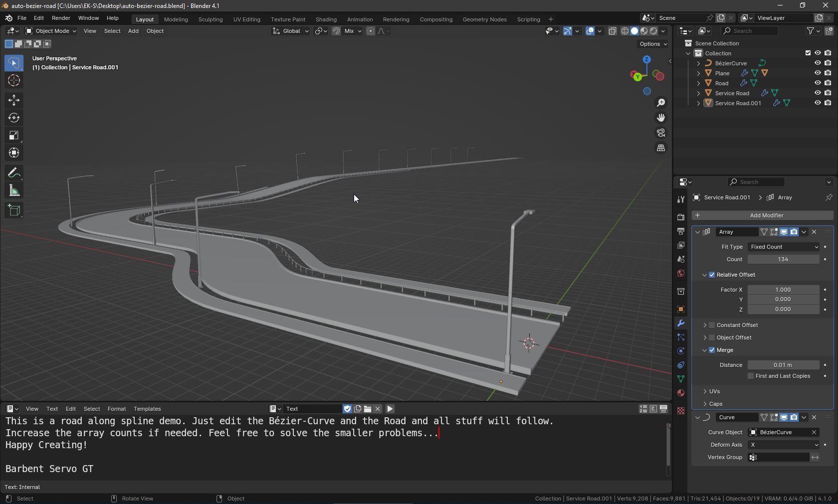Viewport: 838px width, 504px height.
Task: Enable the Constant Offset checkbox
Action: [712, 325]
